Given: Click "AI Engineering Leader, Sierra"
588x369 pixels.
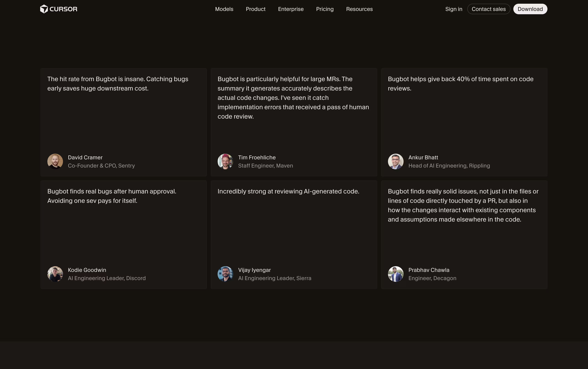Looking at the screenshot, I should 275,278.
